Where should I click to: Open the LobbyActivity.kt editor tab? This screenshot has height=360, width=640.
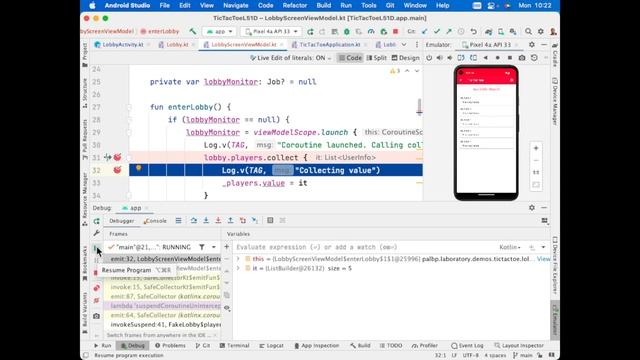point(122,44)
